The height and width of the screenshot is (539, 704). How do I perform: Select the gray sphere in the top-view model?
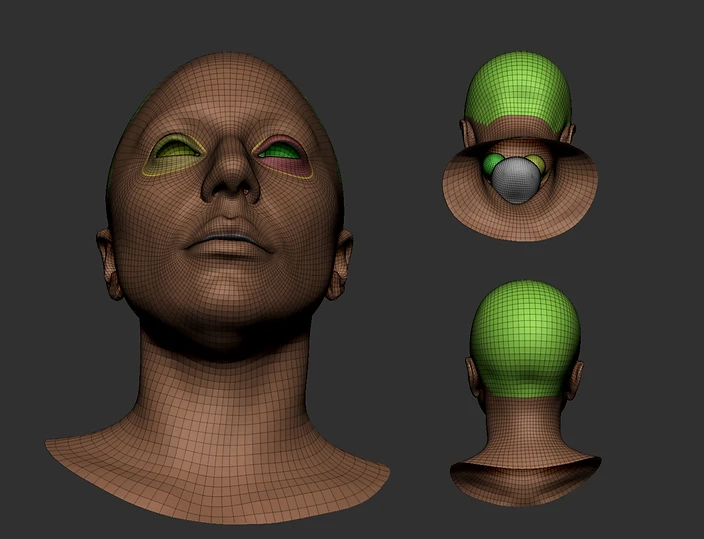point(515,180)
